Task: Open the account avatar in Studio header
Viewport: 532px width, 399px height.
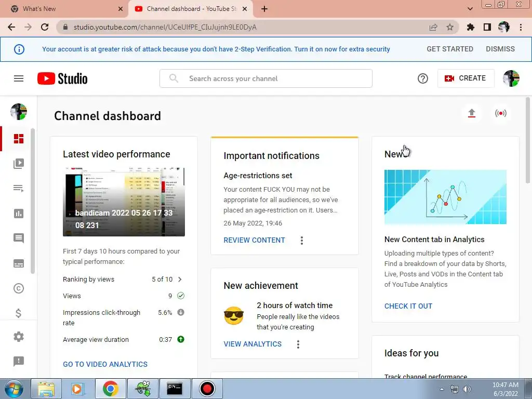Action: 511,78
